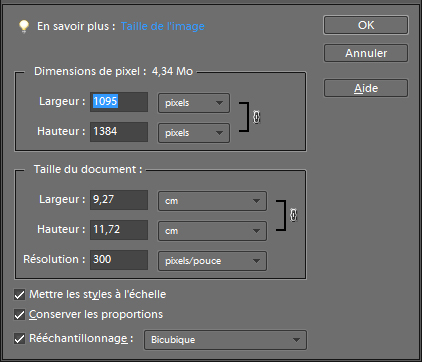Click the document size chain link icon
Viewport: 422px width, 362px height.
pos(293,215)
